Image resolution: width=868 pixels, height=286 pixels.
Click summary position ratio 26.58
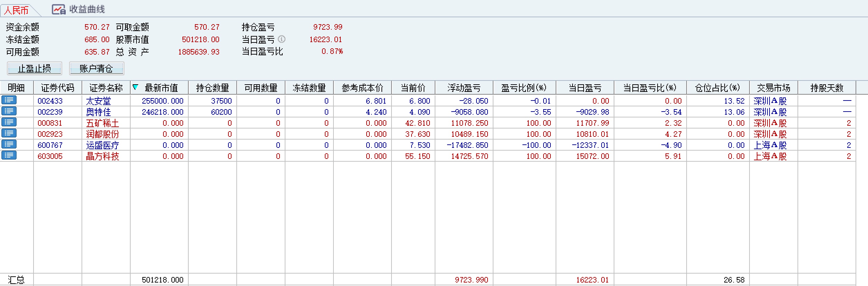[734, 280]
